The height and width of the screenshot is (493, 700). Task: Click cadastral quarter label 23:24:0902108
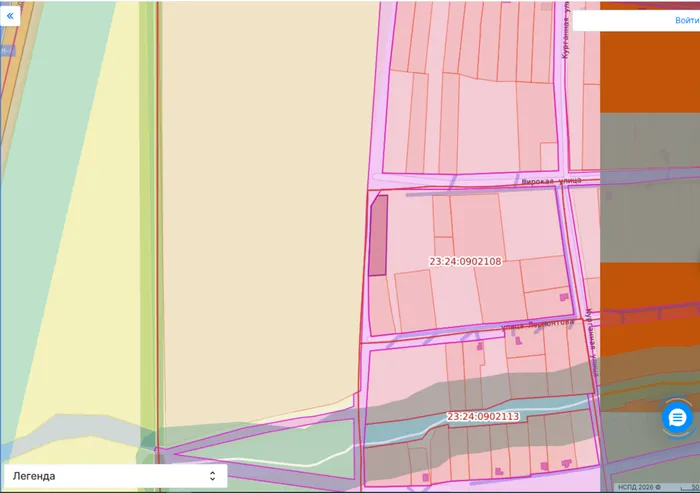point(465,261)
